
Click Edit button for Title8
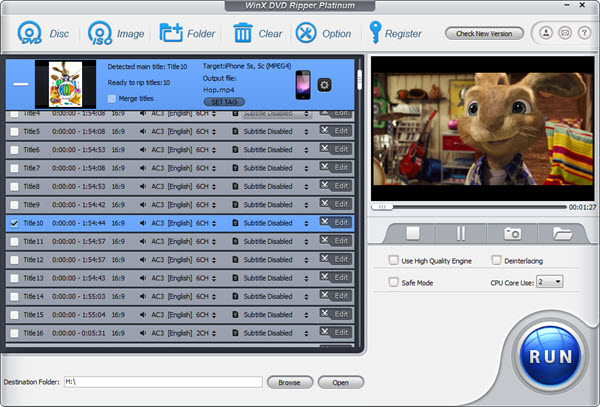point(336,186)
